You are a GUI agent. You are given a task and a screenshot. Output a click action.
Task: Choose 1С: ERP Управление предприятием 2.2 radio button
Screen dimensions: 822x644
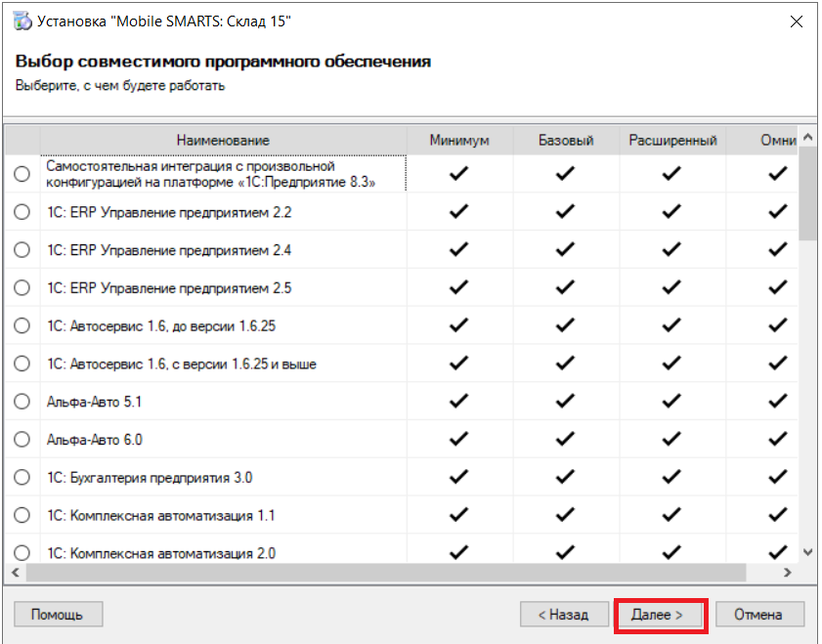click(x=22, y=212)
